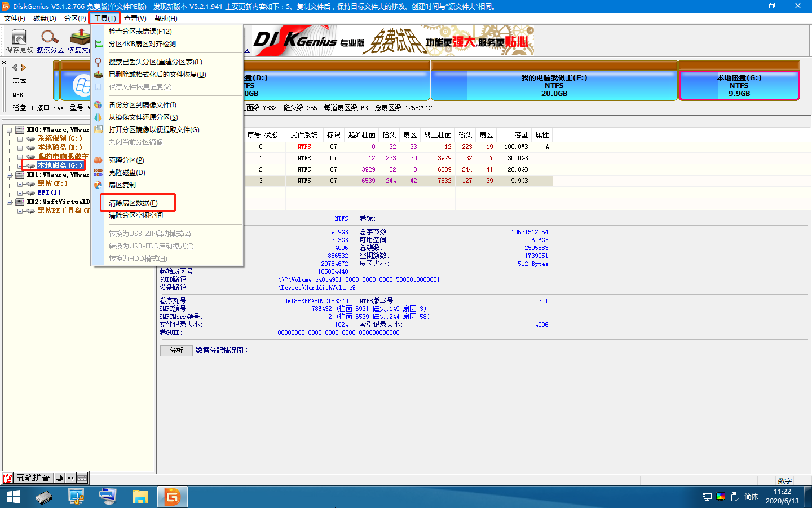Choose 清除分区空闲空间 menu entry
Image resolution: width=812 pixels, height=508 pixels.
[x=167, y=216]
